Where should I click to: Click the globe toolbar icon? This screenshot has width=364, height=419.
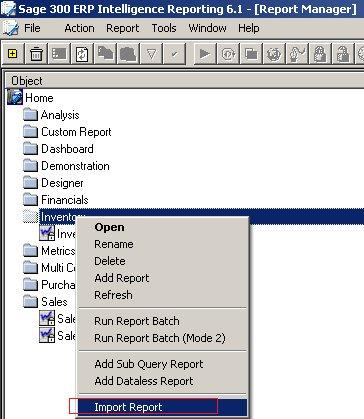tap(274, 54)
